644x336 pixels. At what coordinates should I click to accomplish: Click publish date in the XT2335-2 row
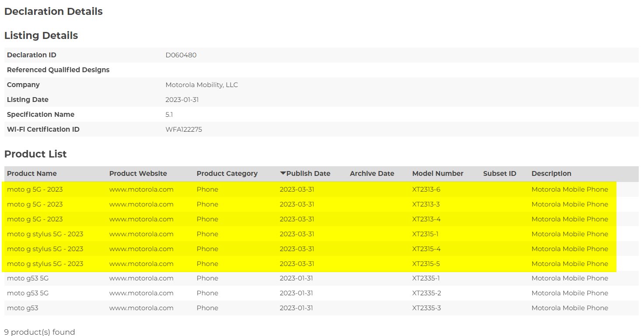click(297, 293)
